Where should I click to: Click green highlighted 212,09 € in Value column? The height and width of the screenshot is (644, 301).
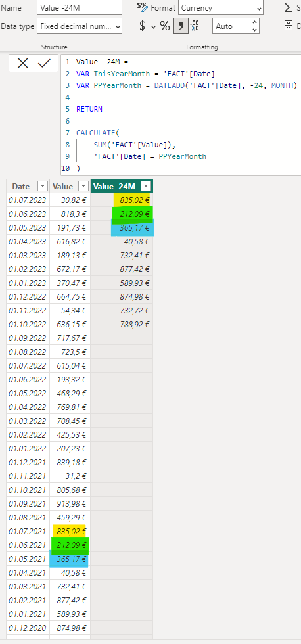[70, 545]
